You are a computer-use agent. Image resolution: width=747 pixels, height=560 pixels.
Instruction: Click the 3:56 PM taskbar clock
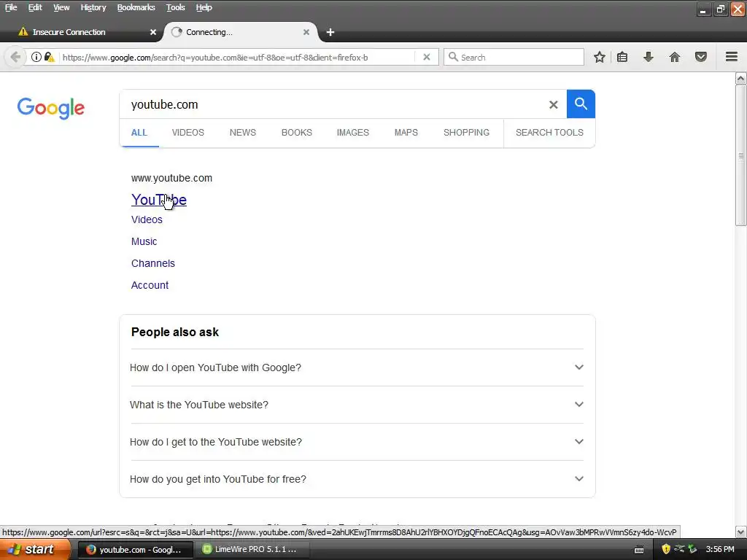[x=720, y=549]
